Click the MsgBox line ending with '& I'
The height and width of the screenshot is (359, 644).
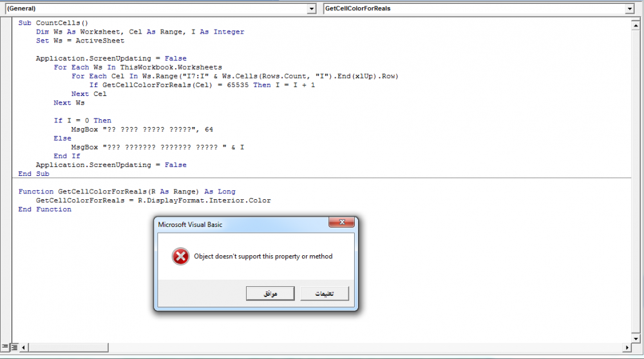(x=158, y=147)
